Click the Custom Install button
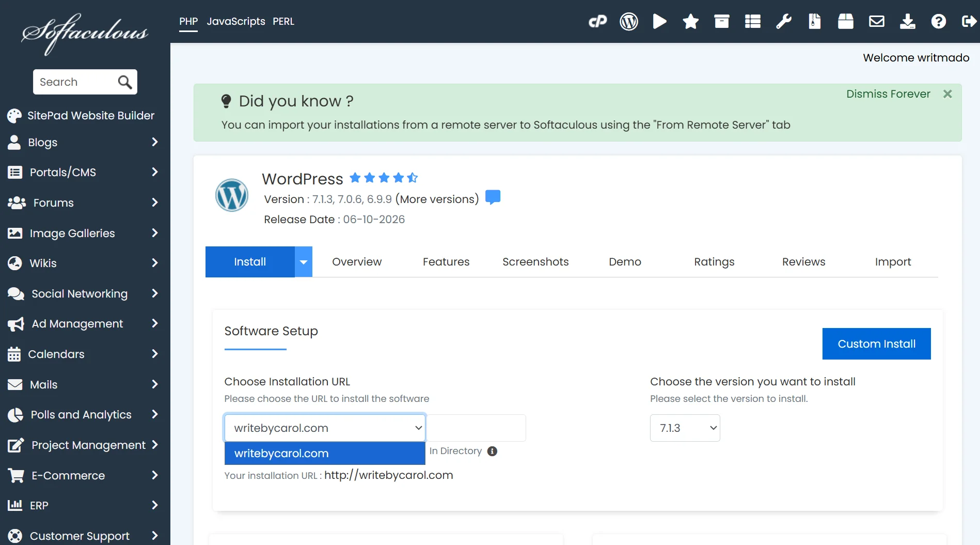This screenshot has width=980, height=545. pos(876,344)
